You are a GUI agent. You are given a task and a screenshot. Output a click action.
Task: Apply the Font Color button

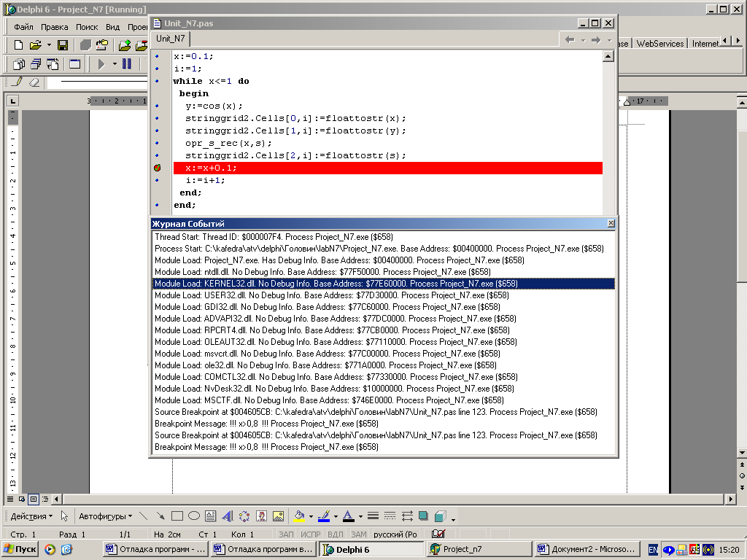349,516
